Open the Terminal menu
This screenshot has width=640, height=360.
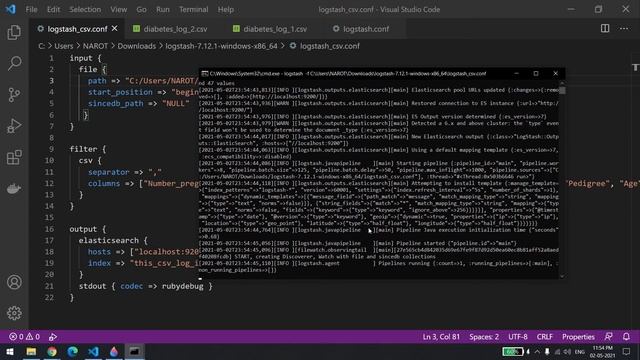point(193,9)
